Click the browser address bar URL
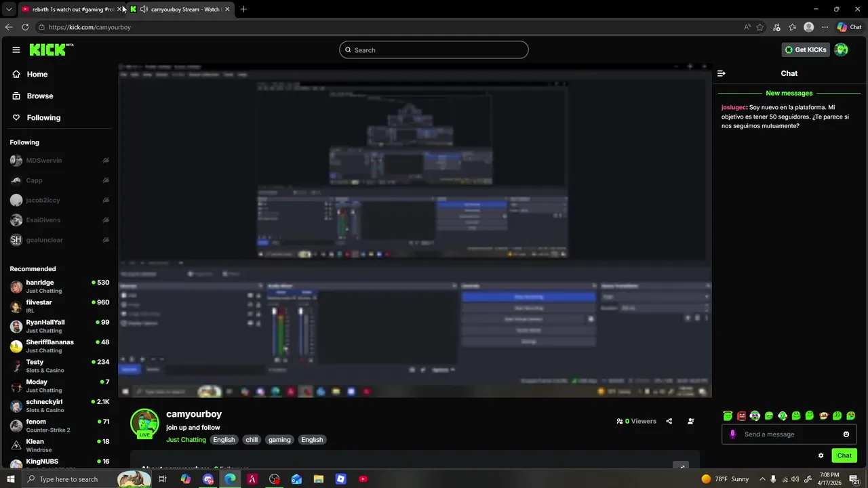 pos(90,27)
